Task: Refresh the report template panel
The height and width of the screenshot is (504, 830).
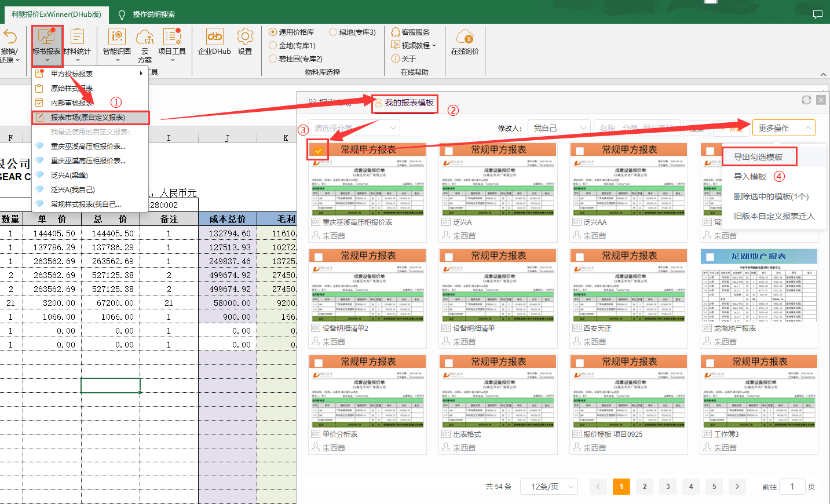Action: click(806, 100)
